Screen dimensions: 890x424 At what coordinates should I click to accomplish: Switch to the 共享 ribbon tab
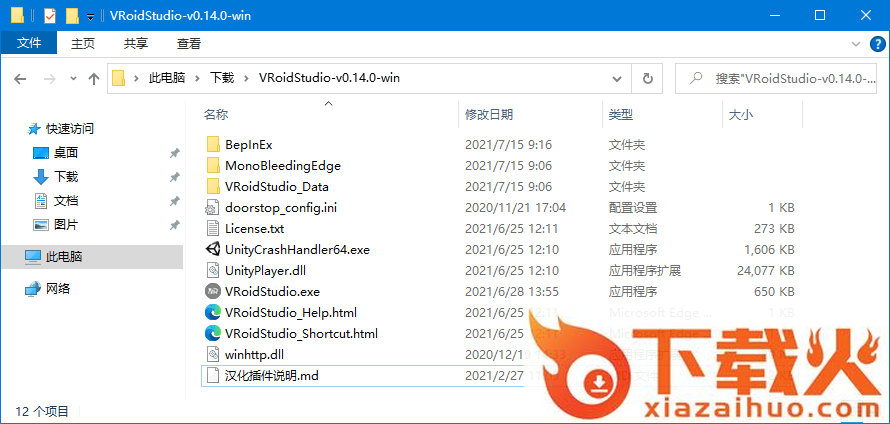tap(136, 43)
